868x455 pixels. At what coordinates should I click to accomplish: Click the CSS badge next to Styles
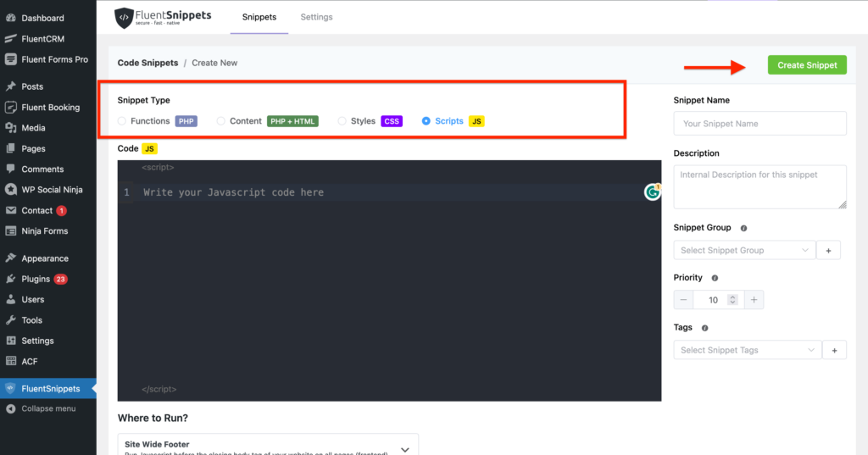392,121
